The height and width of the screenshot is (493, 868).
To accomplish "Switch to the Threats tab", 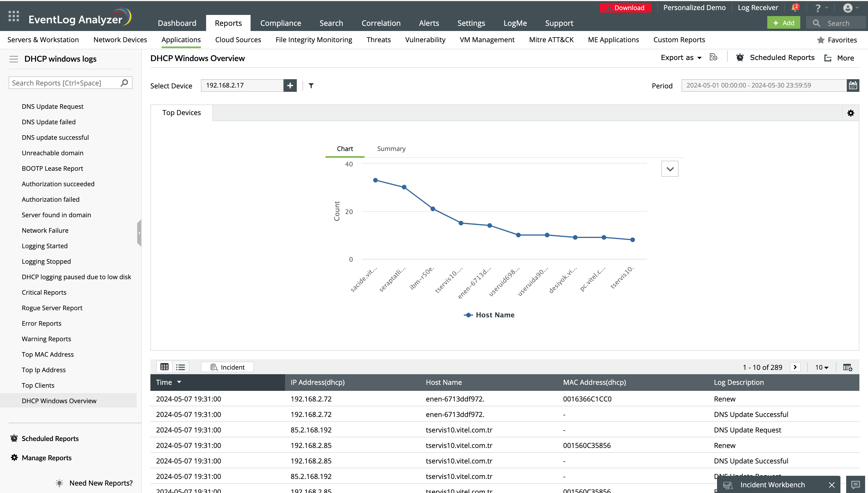I will (378, 40).
